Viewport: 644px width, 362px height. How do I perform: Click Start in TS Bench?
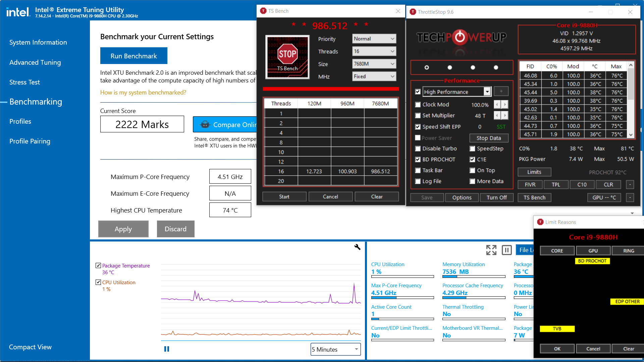click(284, 197)
